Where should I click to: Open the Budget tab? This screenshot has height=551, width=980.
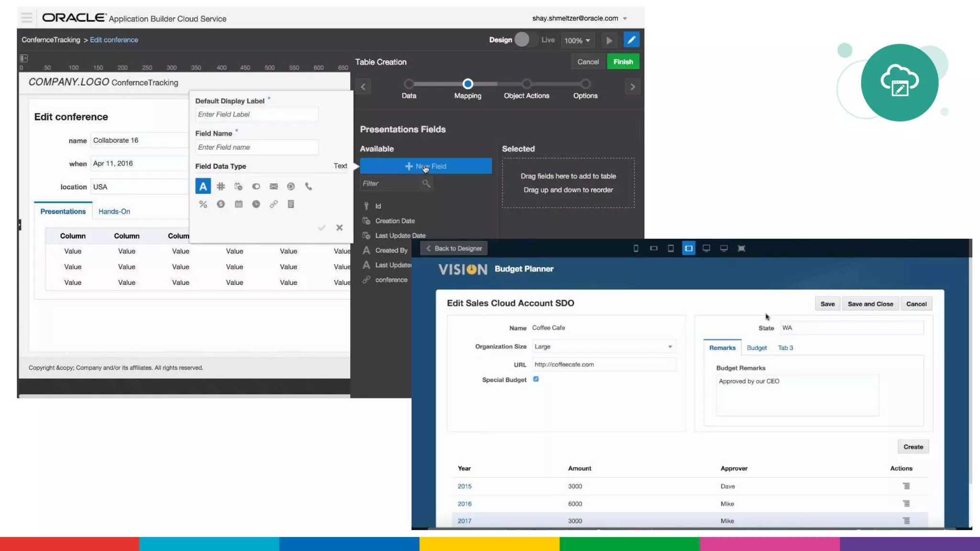click(756, 348)
